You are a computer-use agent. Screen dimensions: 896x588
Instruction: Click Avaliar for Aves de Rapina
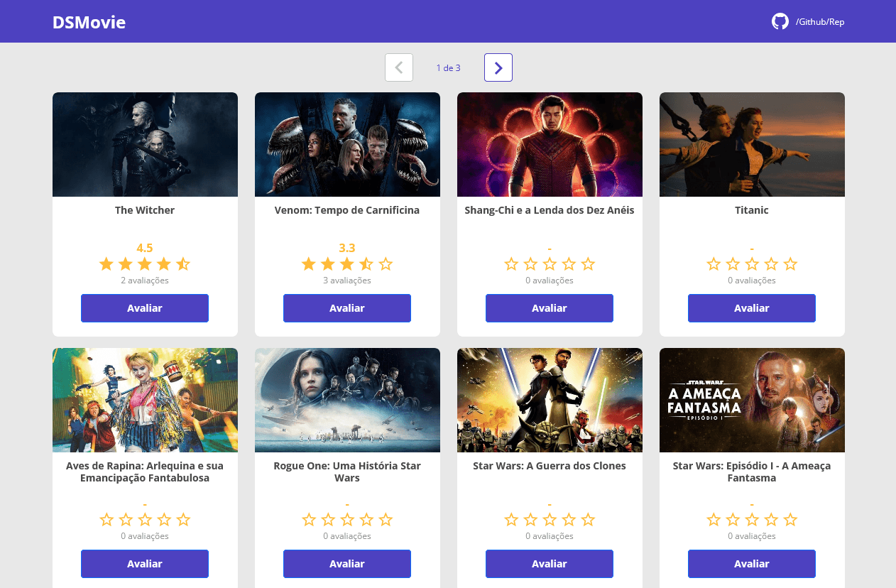click(x=145, y=564)
